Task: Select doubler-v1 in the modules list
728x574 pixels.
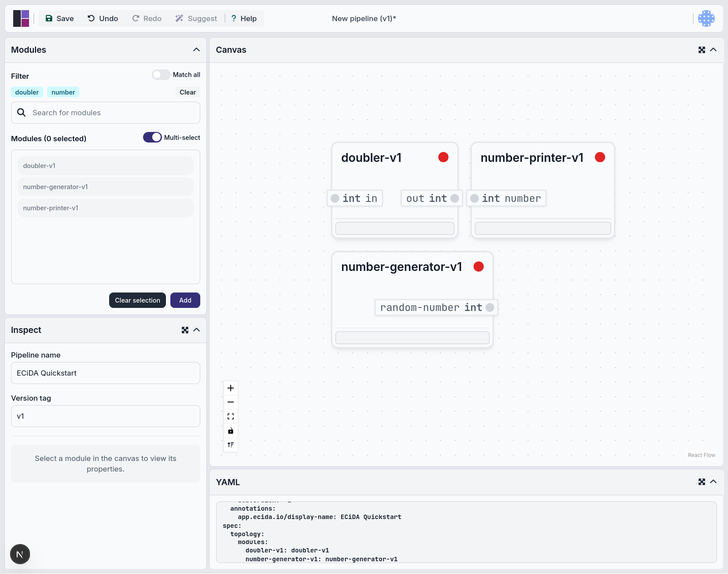Action: (x=106, y=166)
